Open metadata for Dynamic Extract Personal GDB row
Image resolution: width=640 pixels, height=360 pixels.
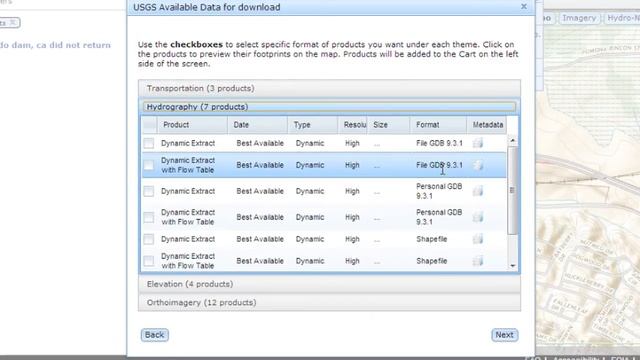point(478,191)
